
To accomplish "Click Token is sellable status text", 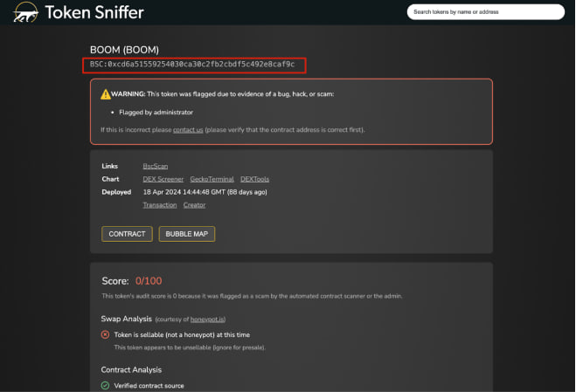I will point(182,334).
